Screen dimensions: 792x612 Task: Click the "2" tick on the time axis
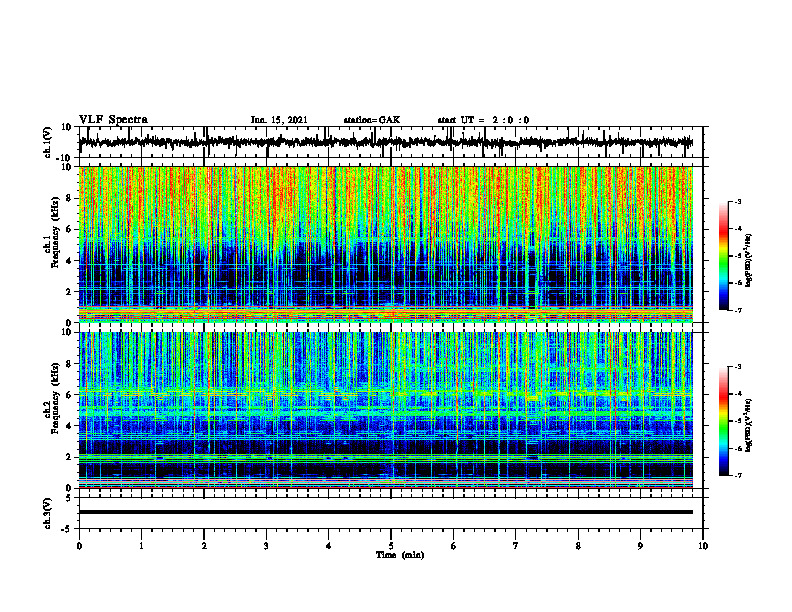point(204,546)
